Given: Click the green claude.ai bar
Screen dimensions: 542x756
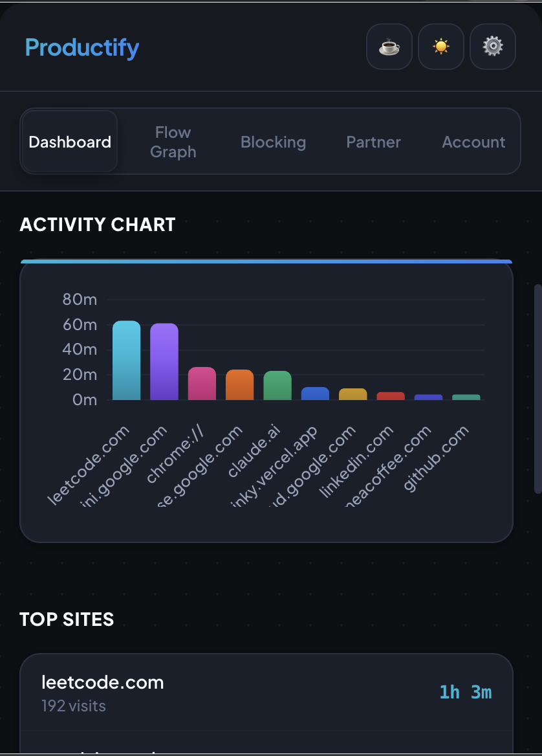Looking at the screenshot, I should coord(277,387).
